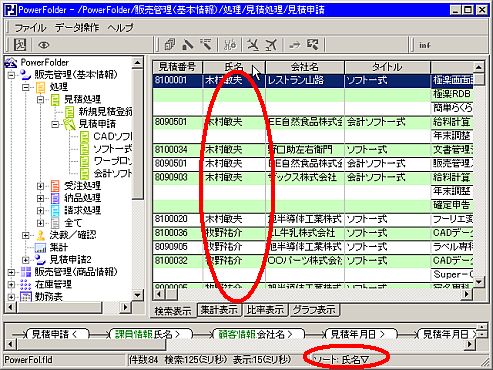The image size is (493, 370).
Task: Click the person icon beside 決裁/確認
Action: 41,235
